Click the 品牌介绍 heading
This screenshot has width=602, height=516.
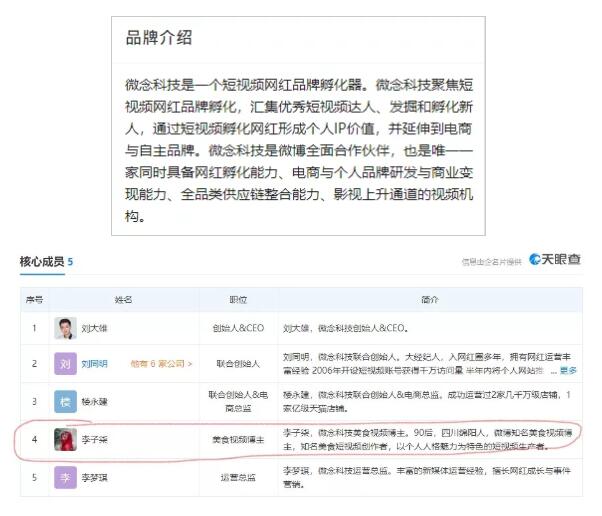point(159,38)
